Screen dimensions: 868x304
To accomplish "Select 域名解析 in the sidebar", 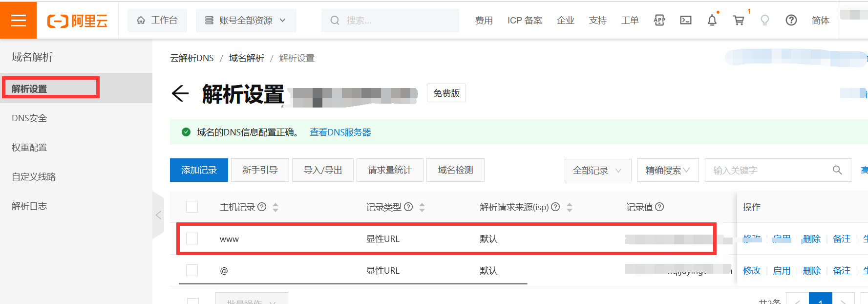I will tap(32, 57).
